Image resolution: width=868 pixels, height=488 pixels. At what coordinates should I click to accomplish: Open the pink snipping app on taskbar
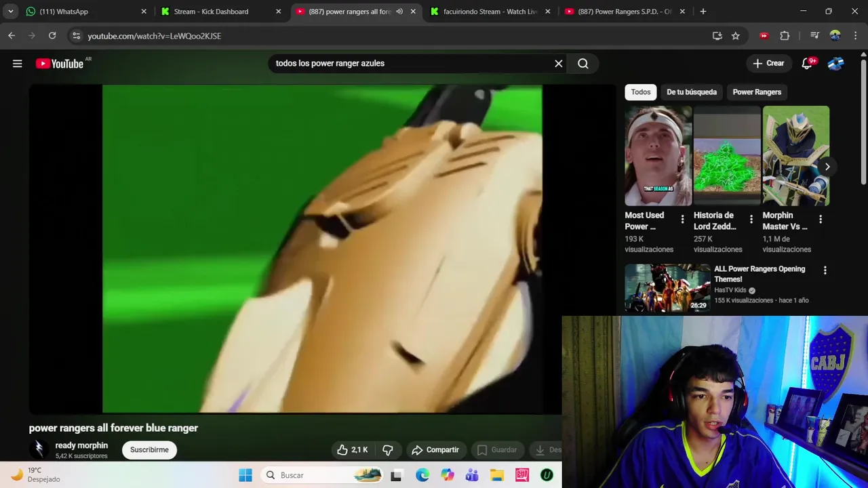(x=522, y=475)
